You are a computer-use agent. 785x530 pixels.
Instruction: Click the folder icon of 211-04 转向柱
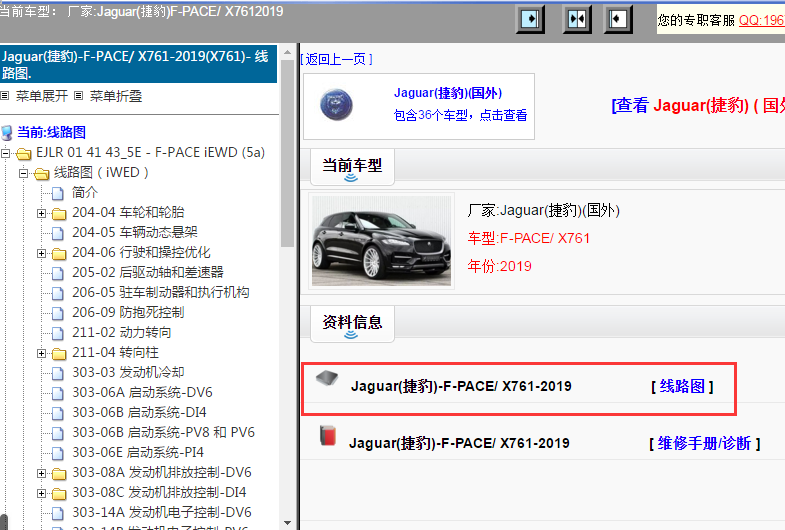tap(59, 354)
